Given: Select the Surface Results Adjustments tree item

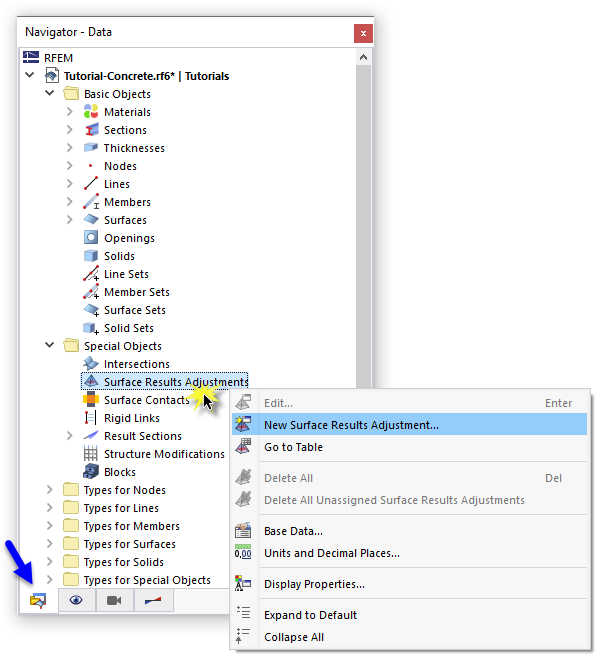Looking at the screenshot, I should click(165, 381).
